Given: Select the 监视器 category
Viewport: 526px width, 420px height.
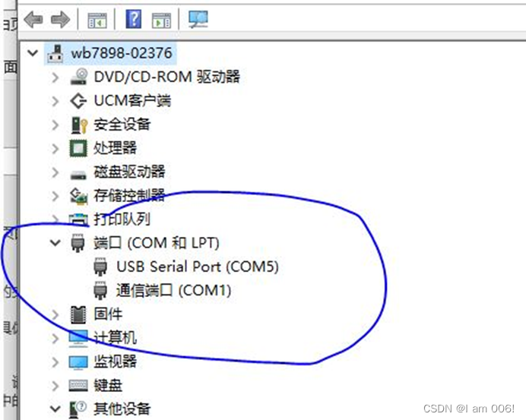Looking at the screenshot, I should [115, 362].
